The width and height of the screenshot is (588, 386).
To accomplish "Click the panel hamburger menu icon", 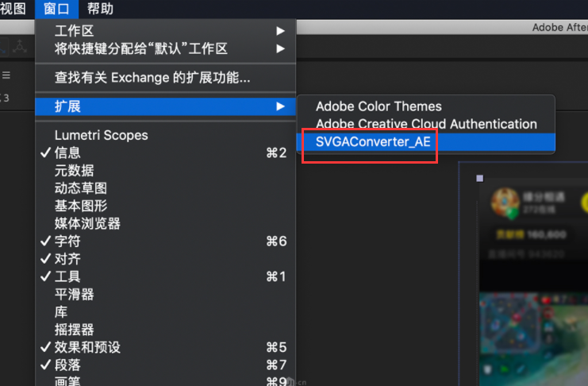I will [x=6, y=75].
